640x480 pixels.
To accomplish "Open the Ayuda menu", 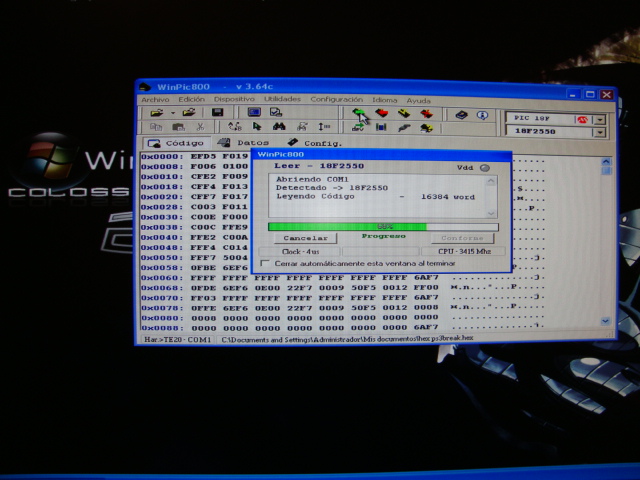I will click(418, 100).
